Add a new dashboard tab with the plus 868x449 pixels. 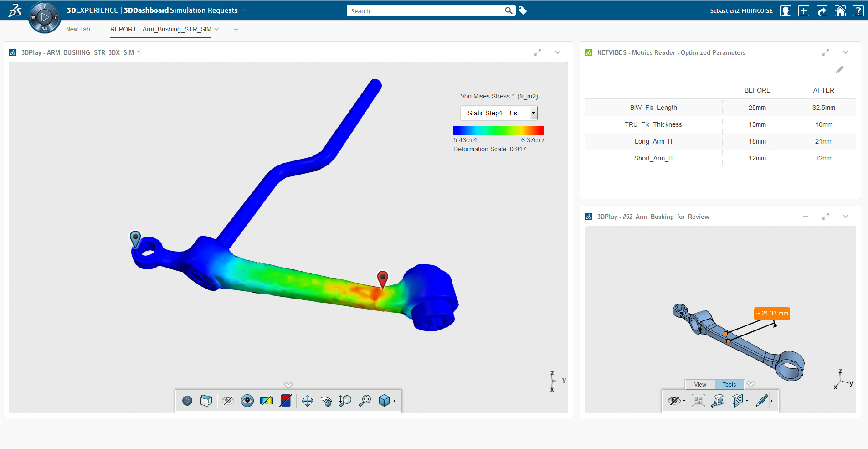coord(236,30)
